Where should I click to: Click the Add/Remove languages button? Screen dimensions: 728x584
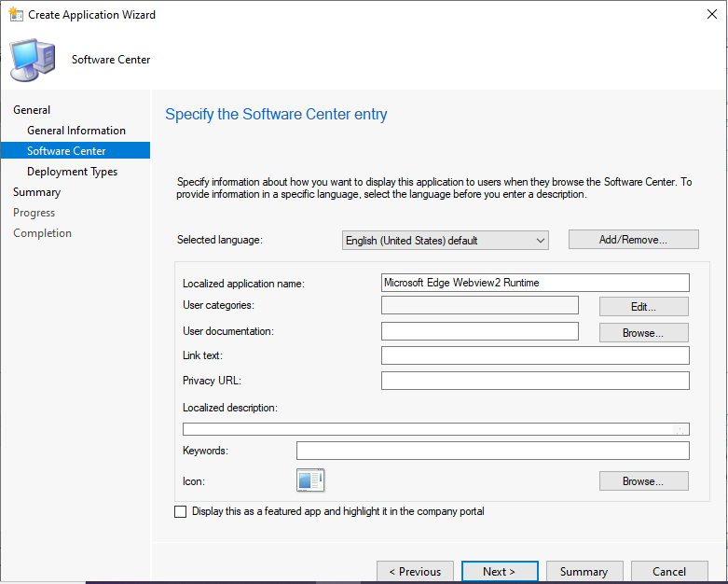click(633, 239)
